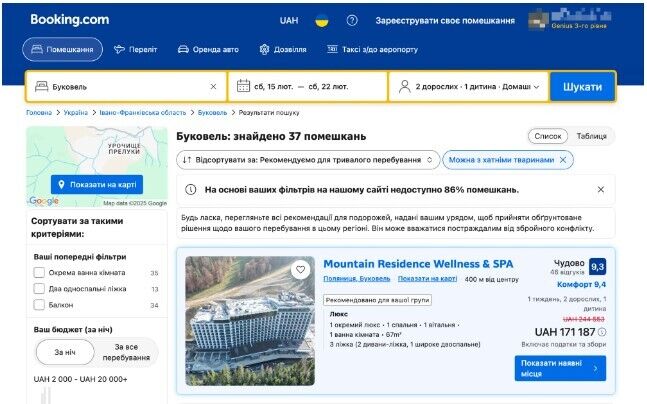The height and width of the screenshot is (404, 647).
Task: Click the Ukrainian flag language icon
Action: coord(322,20)
